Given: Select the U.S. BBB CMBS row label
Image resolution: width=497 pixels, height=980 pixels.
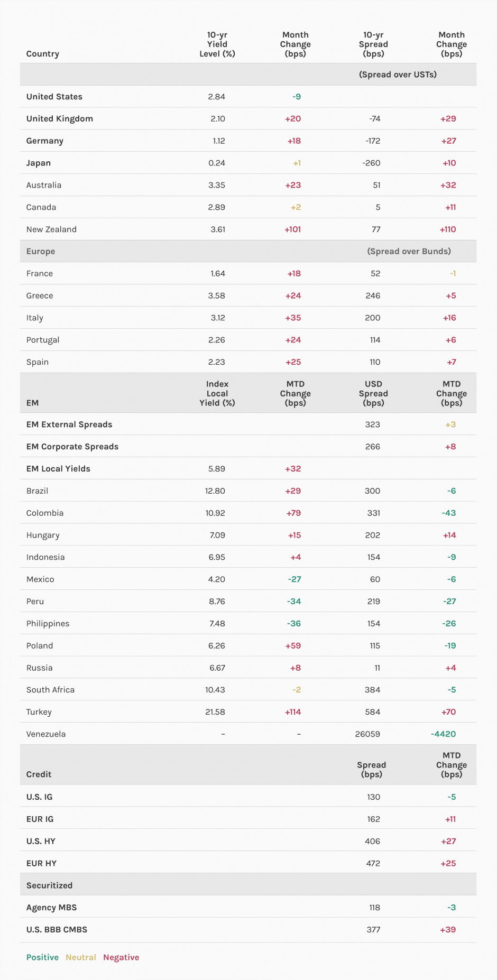Looking at the screenshot, I should (57, 930).
